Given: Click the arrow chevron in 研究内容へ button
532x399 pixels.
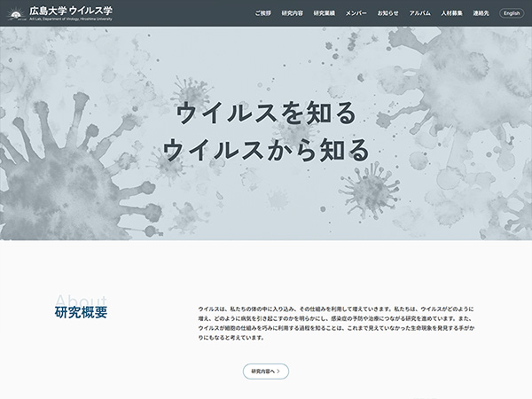Looking at the screenshot, I should [x=278, y=372].
